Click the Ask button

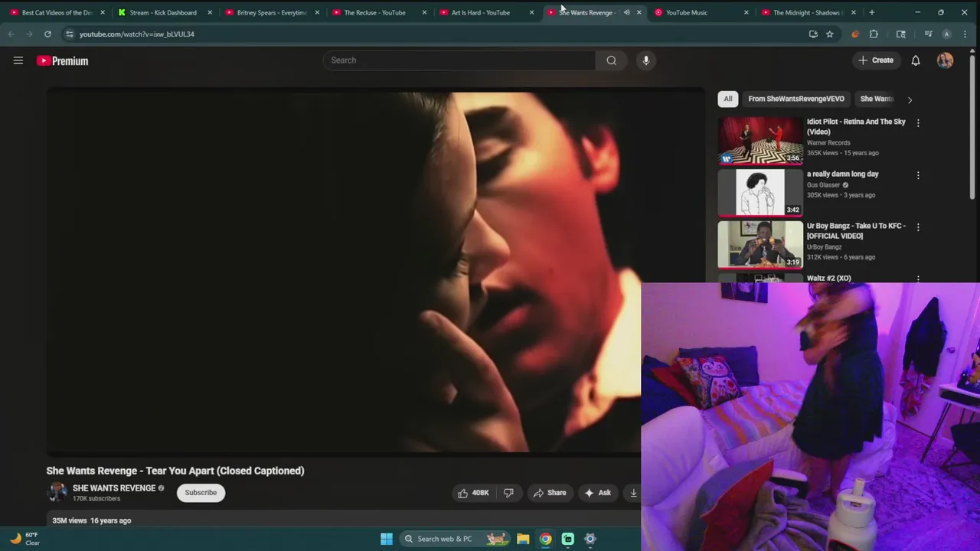point(598,493)
